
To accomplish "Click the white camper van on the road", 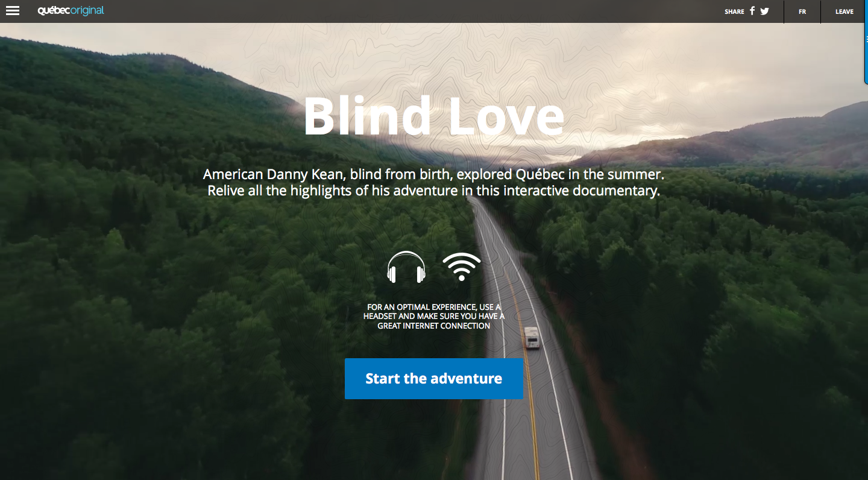I will tap(532, 338).
